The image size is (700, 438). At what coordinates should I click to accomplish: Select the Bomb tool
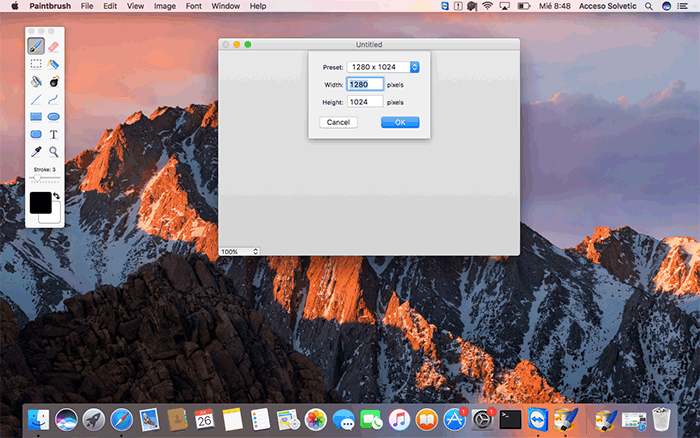(x=54, y=81)
